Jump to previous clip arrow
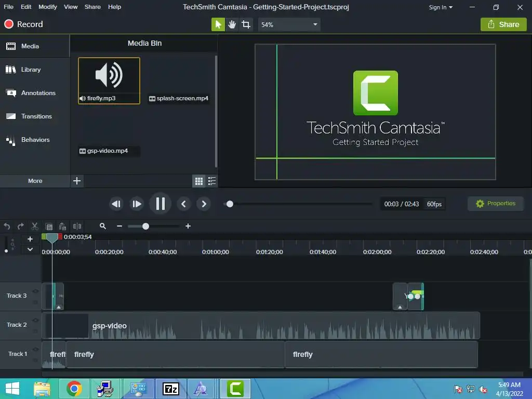Viewport: 532px width, 399px height. click(x=183, y=204)
